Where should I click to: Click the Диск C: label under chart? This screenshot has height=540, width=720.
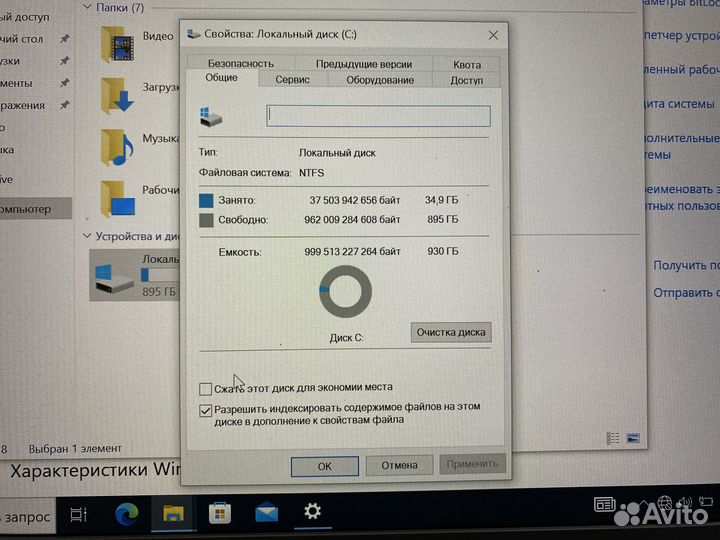click(346, 338)
